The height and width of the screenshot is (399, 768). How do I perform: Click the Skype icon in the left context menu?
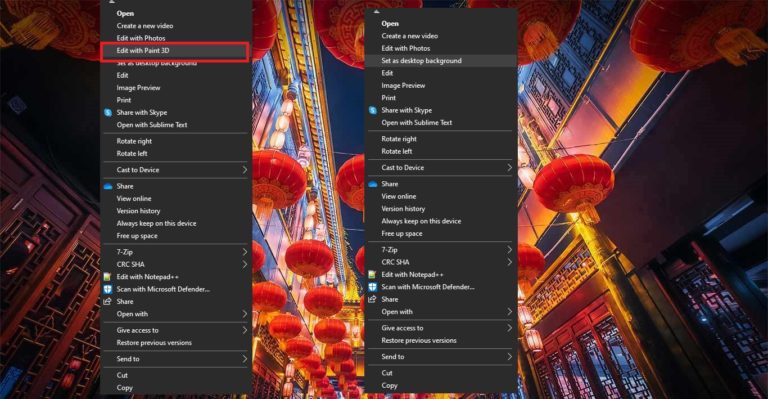tap(108, 113)
